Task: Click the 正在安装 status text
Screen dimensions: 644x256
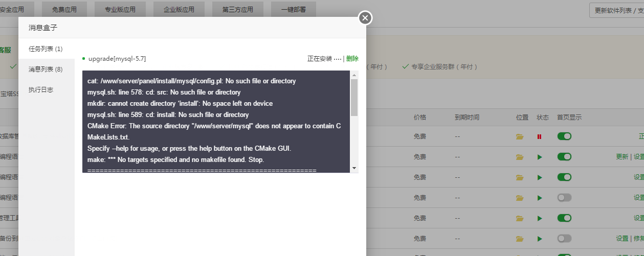Action: 320,59
